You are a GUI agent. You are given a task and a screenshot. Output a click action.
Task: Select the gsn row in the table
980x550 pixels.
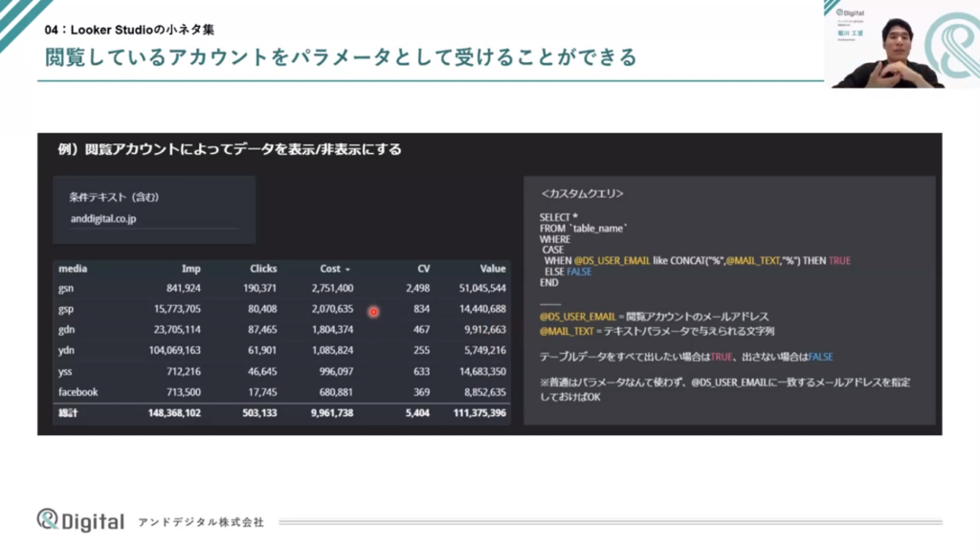tap(67, 288)
